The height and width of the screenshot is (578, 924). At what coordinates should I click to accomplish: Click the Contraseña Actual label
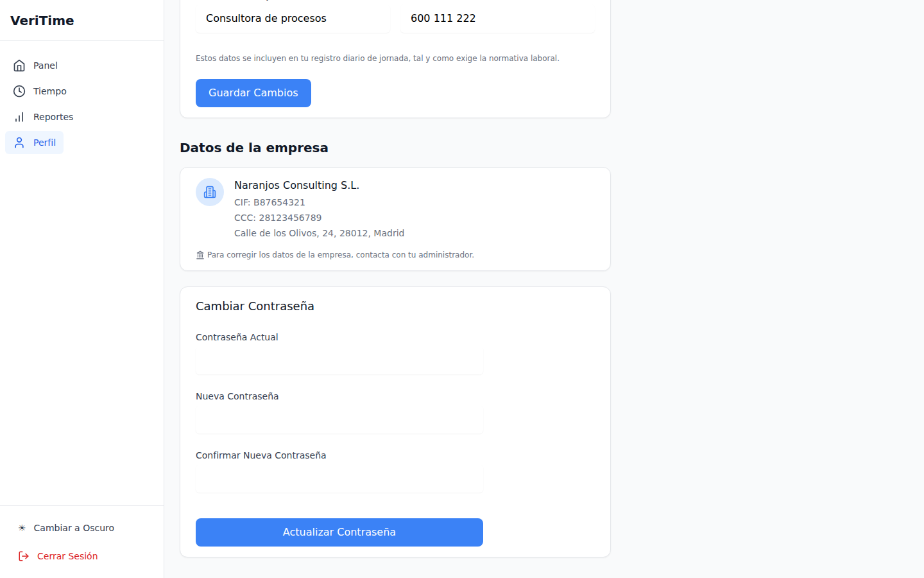[237, 337]
